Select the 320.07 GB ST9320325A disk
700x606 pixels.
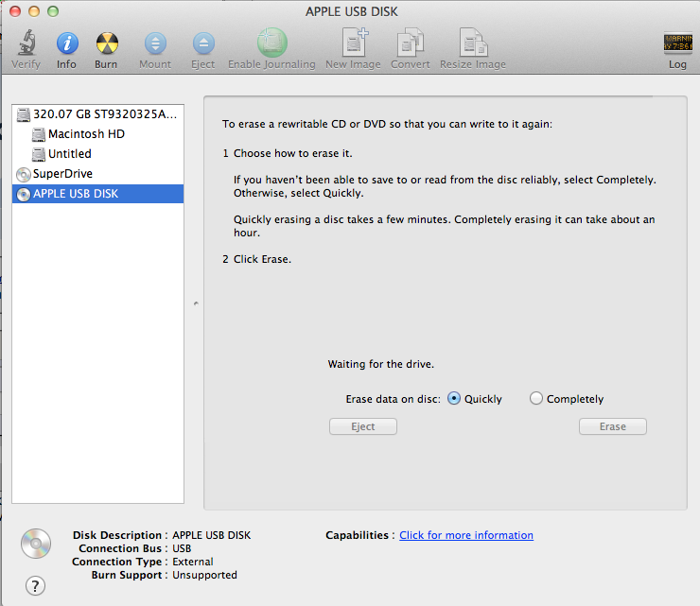(x=97, y=114)
